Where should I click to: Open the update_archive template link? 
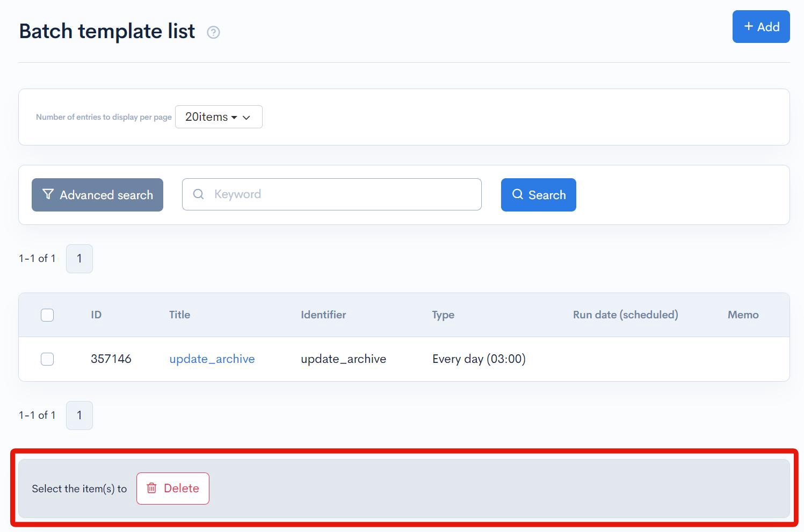point(212,359)
